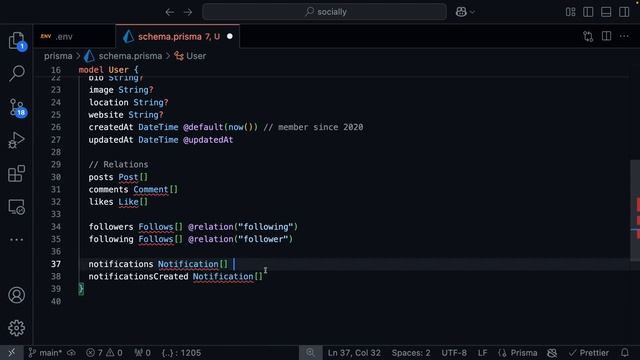Click the editor minimap scrollbar
Image resolution: width=640 pixels, height=360 pixels.
click(x=635, y=210)
